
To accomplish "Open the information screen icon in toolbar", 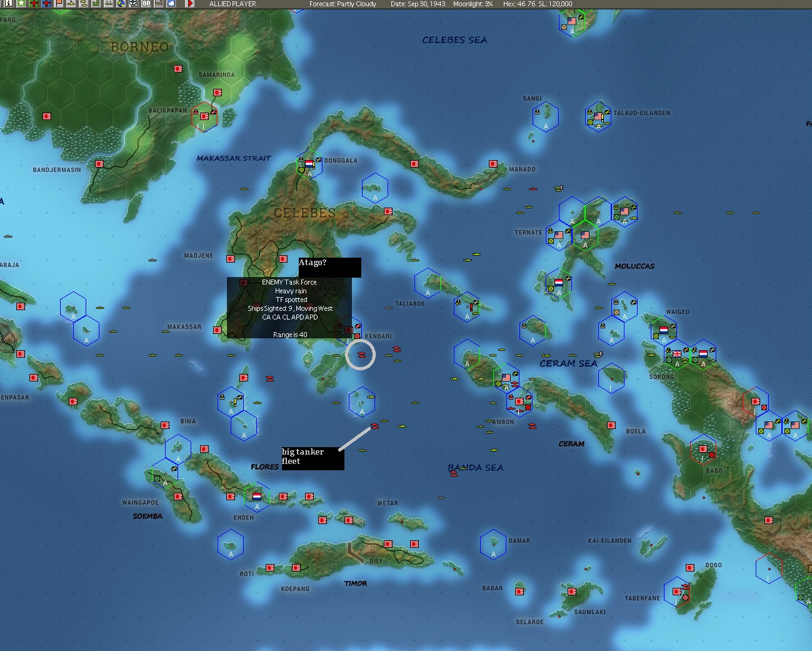I will point(9,3).
